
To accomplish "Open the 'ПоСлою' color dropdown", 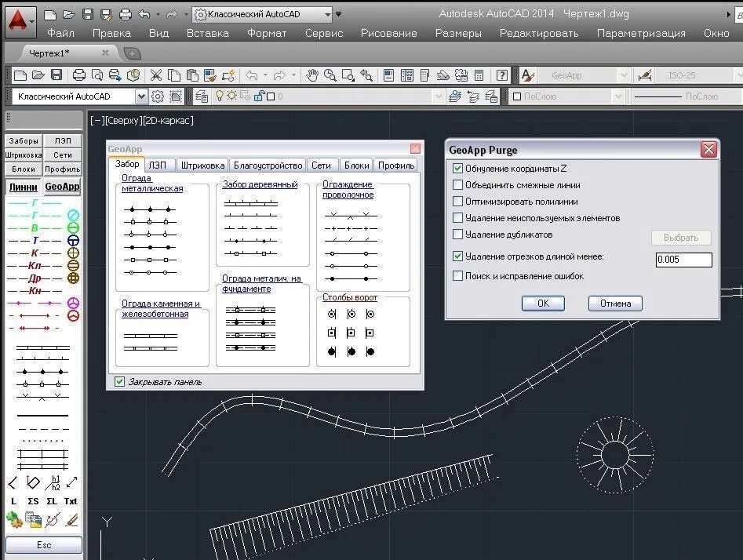I will (x=618, y=96).
